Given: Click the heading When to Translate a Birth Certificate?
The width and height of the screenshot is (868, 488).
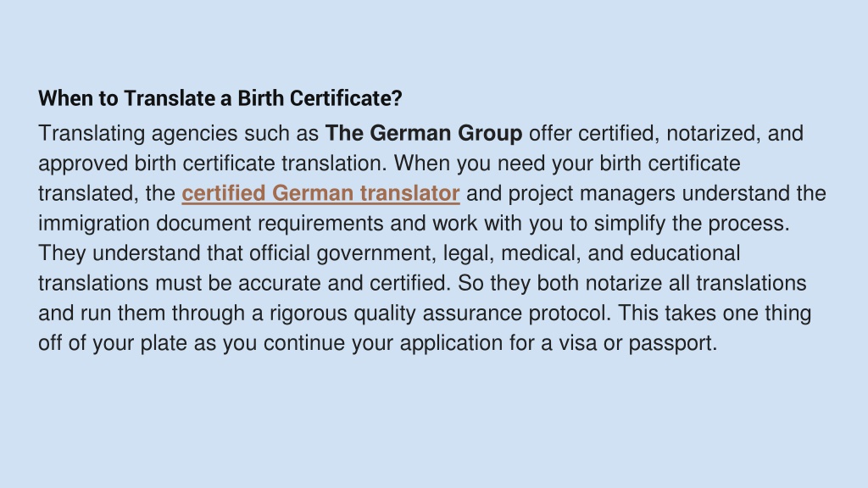Looking at the screenshot, I should (x=220, y=98).
